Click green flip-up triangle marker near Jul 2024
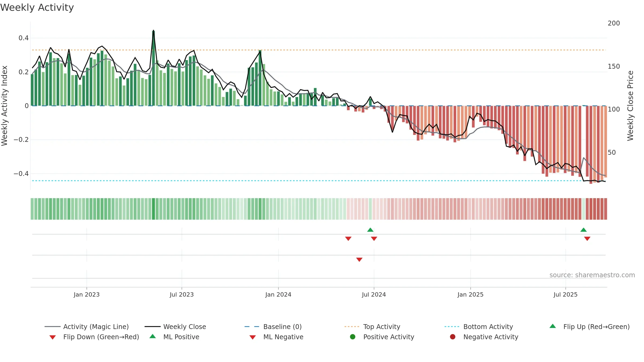Image resolution: width=644 pixels, height=362 pixels. pyautogui.click(x=370, y=230)
